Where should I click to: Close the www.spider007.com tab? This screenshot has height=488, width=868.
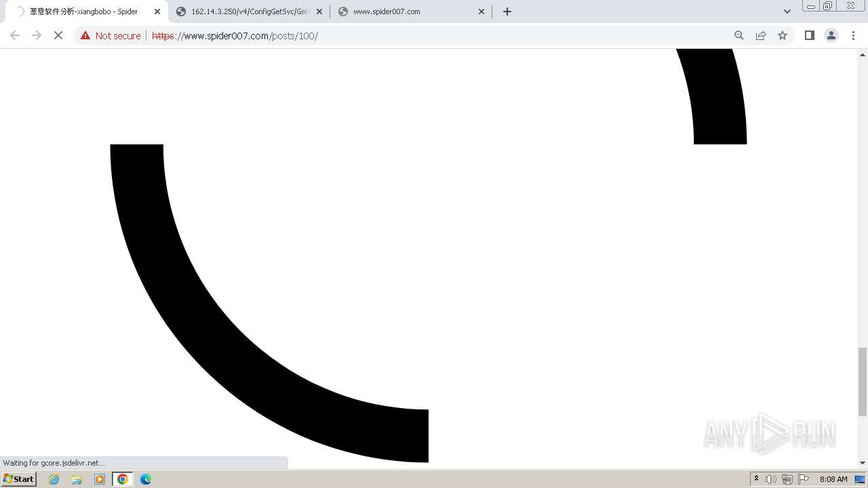tap(481, 12)
